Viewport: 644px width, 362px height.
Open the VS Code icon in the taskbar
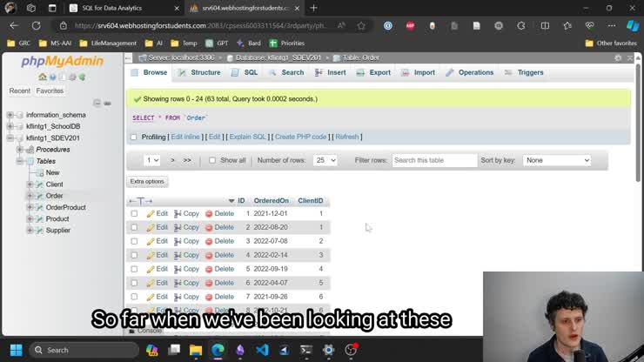[262, 350]
